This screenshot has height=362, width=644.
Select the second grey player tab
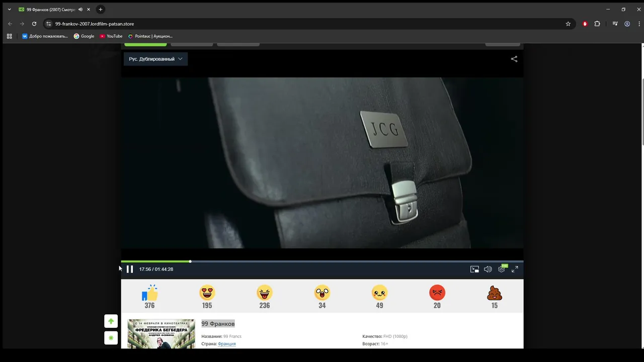click(192, 45)
